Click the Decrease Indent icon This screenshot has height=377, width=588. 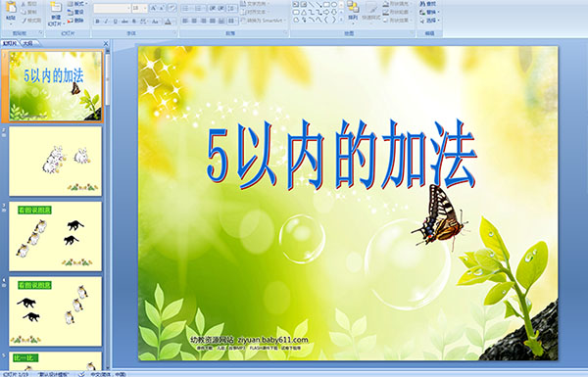pos(213,8)
